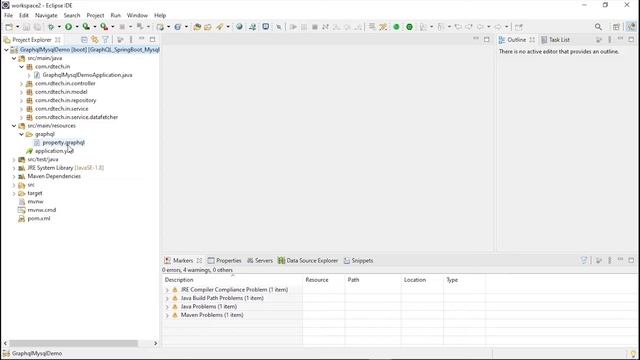Switch to the Snippets tab
The width and height of the screenshot is (640, 360).
[358, 260]
